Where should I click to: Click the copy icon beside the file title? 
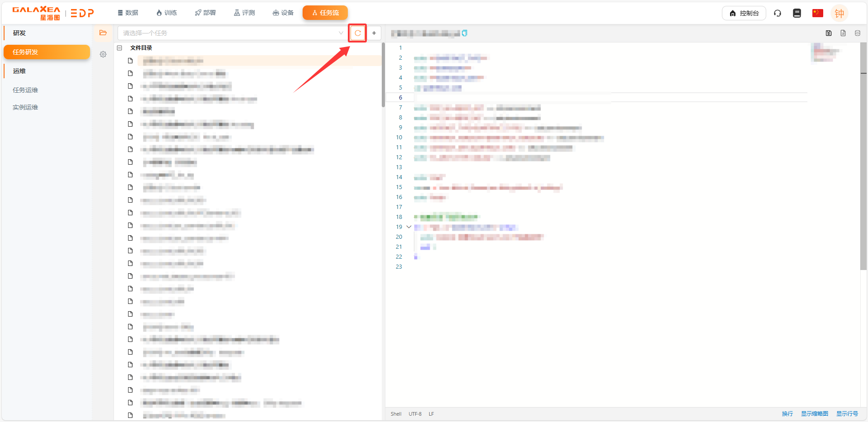(465, 33)
